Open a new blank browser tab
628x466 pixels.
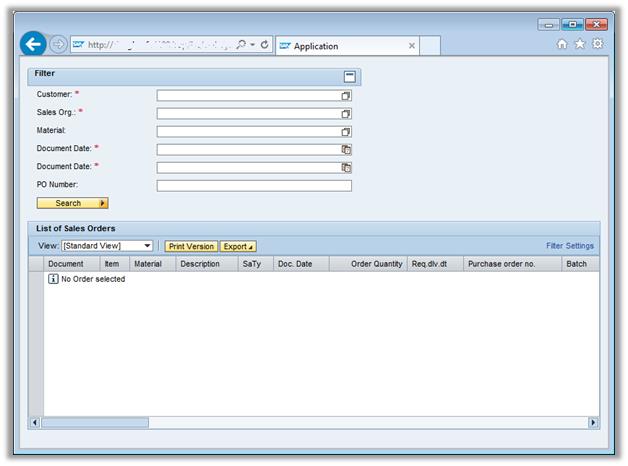430,46
